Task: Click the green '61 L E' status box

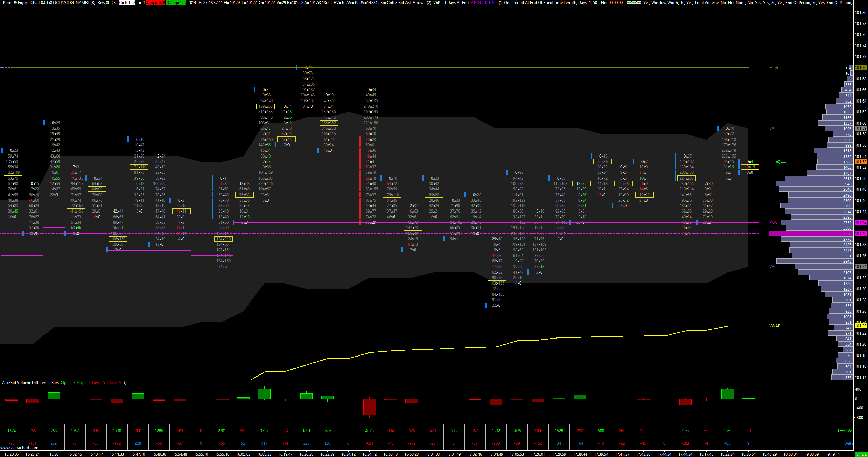Action: click(861, 454)
